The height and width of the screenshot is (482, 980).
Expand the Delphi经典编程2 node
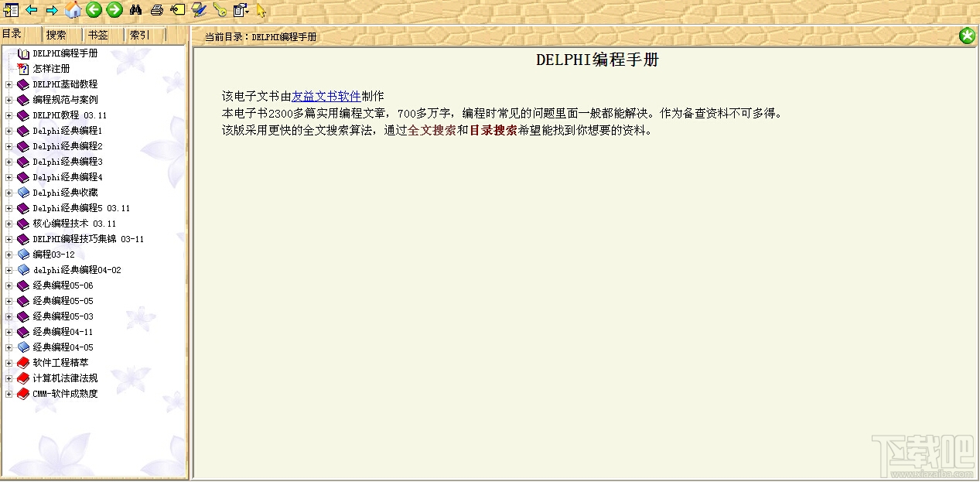point(9,146)
